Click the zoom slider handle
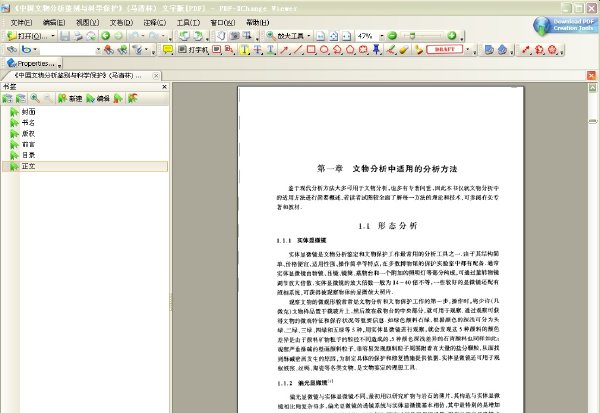 [x=412, y=36]
